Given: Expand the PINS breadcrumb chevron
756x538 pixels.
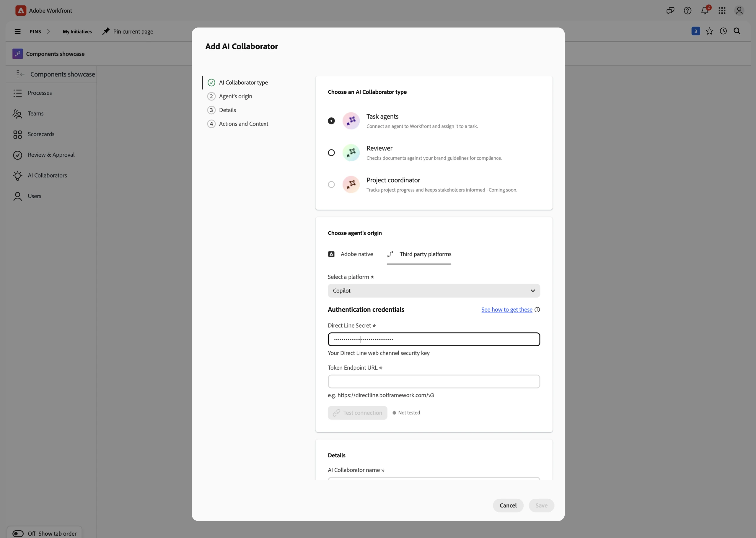Looking at the screenshot, I should coord(48,32).
